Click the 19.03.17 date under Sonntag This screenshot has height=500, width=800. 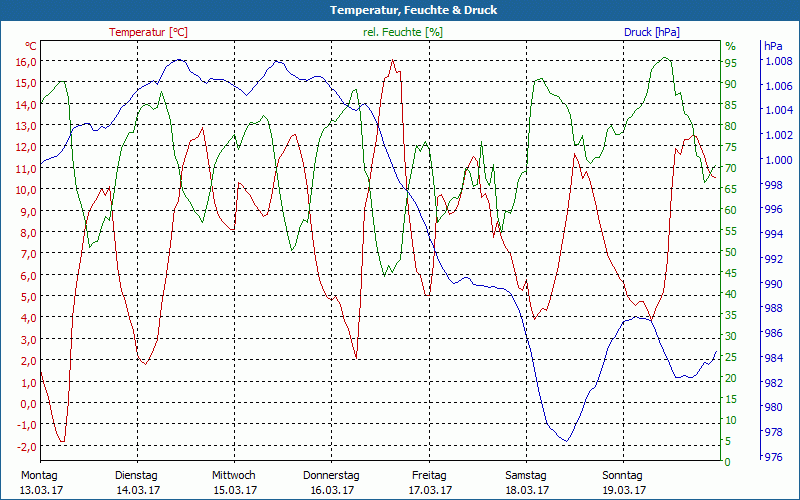tap(624, 490)
